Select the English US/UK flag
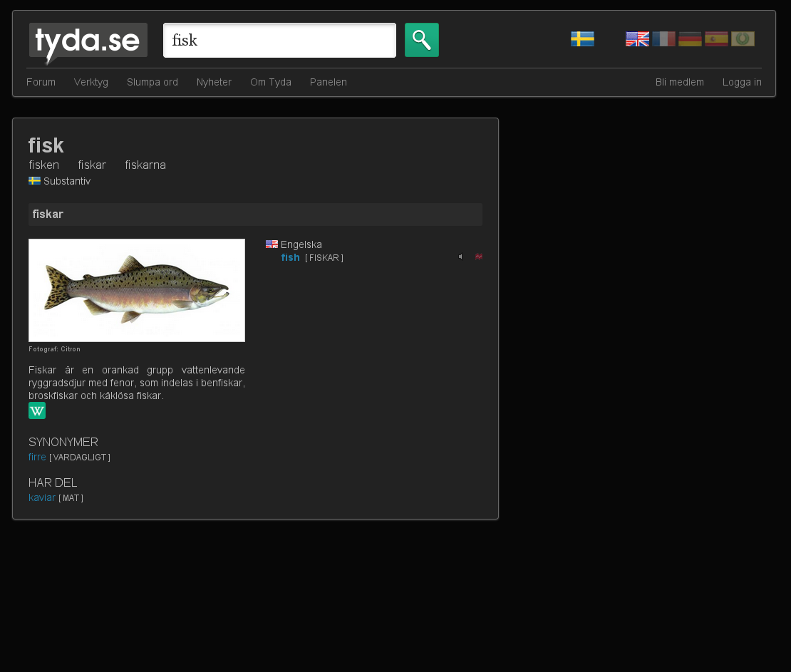Screen dimensions: 791x672 pyautogui.click(x=637, y=39)
